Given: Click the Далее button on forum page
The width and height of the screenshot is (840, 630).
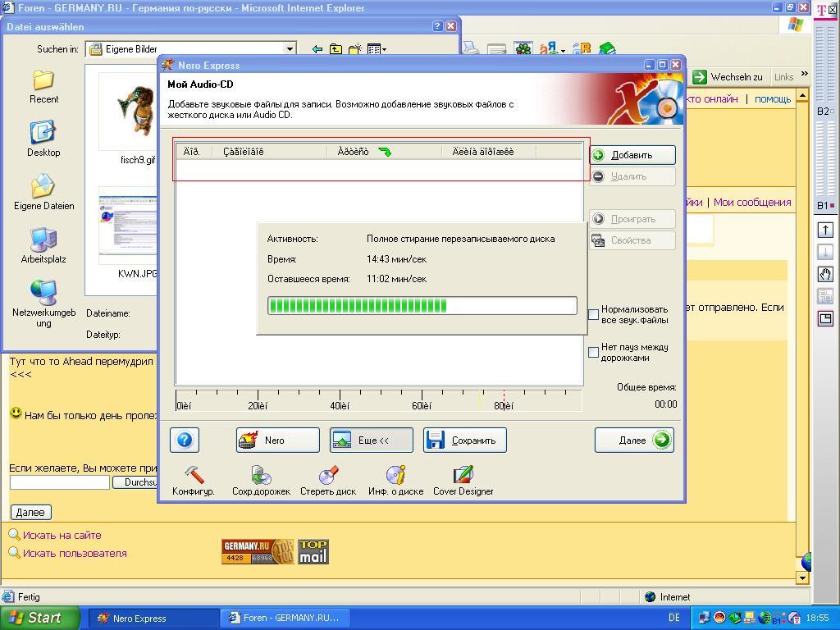Looking at the screenshot, I should [x=30, y=512].
